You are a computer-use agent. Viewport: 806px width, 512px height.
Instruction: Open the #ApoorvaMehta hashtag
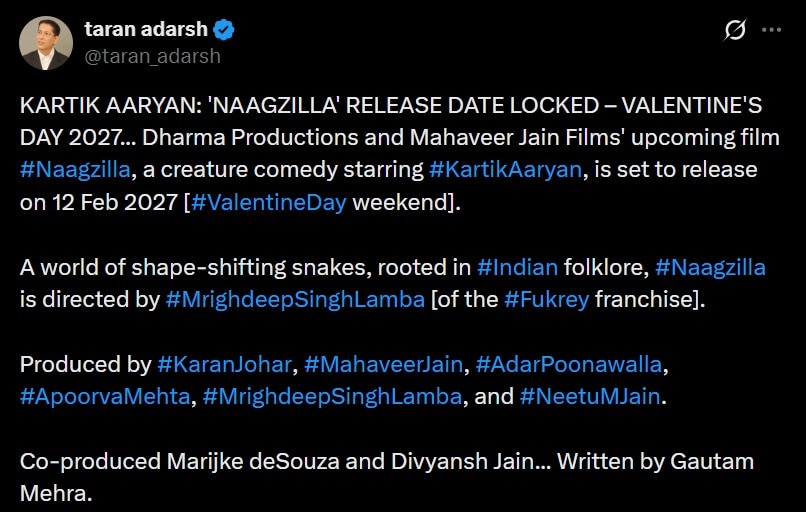pyautogui.click(x=105, y=396)
